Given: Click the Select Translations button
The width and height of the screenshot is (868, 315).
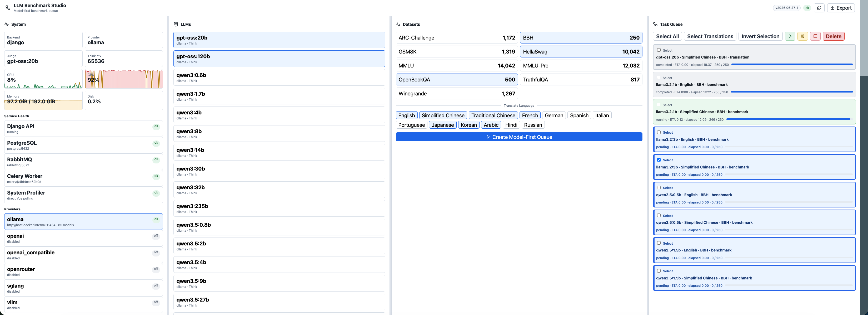Looking at the screenshot, I should pos(710,36).
